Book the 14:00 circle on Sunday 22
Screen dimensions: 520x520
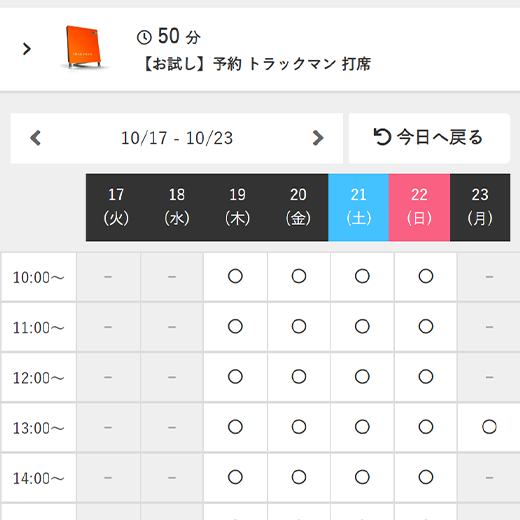point(426,477)
